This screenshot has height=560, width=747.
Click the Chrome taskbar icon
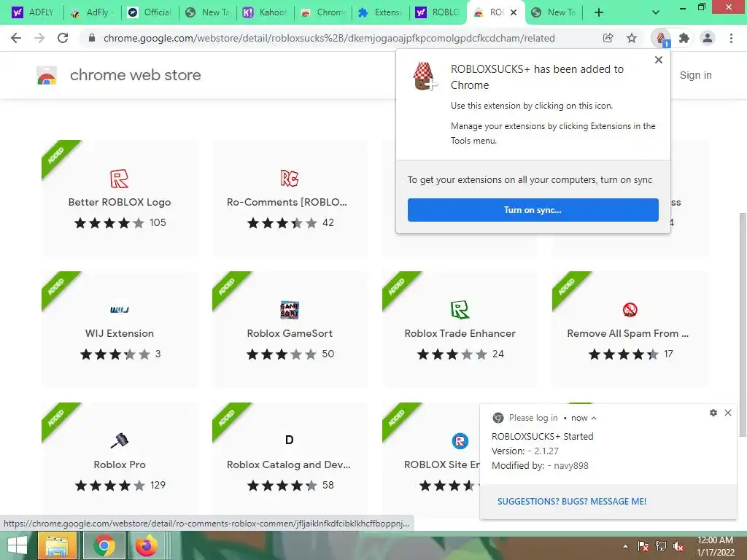click(104, 545)
